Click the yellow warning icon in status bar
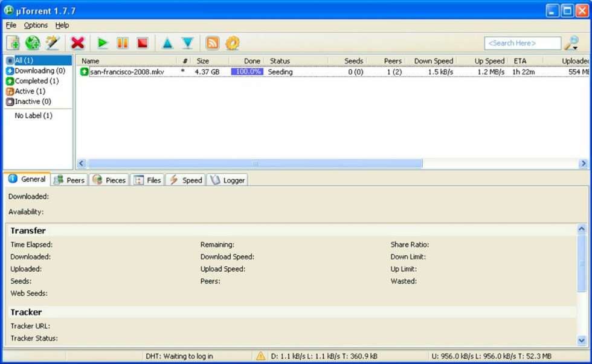The image size is (592, 364). click(260, 356)
